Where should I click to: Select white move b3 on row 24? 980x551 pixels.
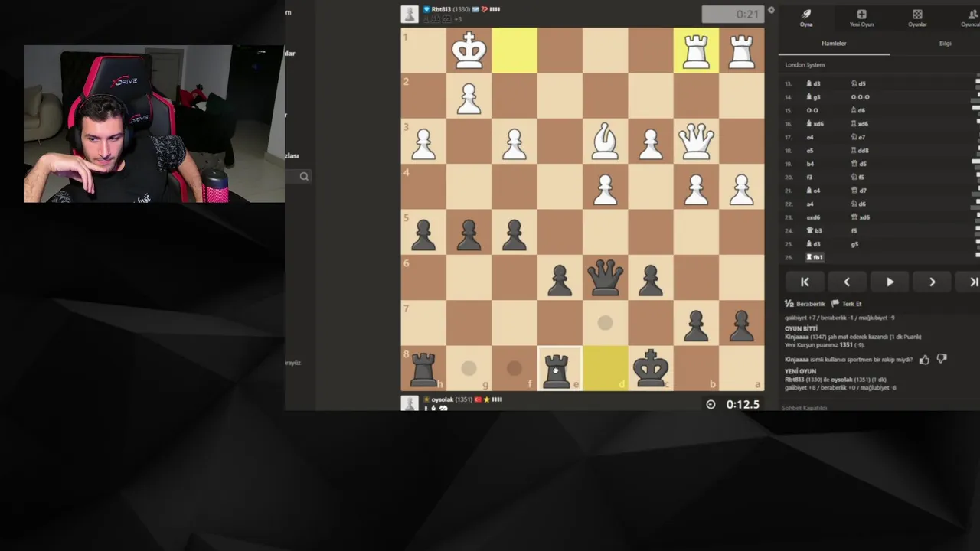(814, 230)
